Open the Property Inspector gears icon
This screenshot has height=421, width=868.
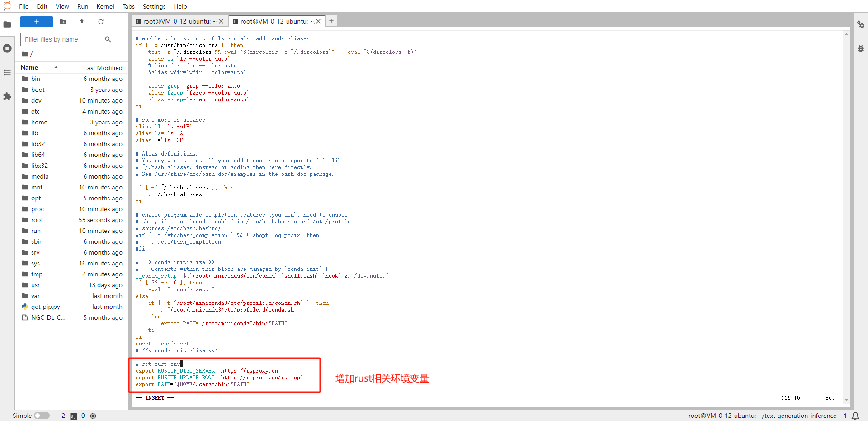tap(861, 24)
